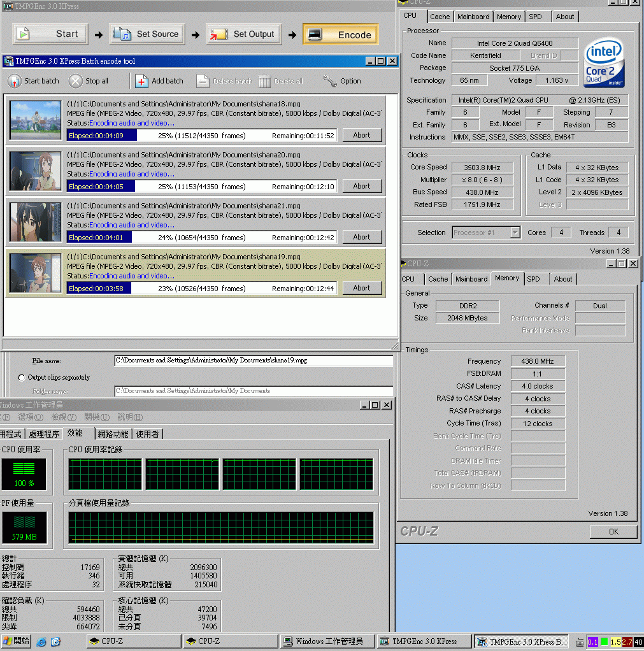Screen dimensions: 644x651
Task: Select shana19.mpg thumbnail
Action: pyautogui.click(x=35, y=273)
